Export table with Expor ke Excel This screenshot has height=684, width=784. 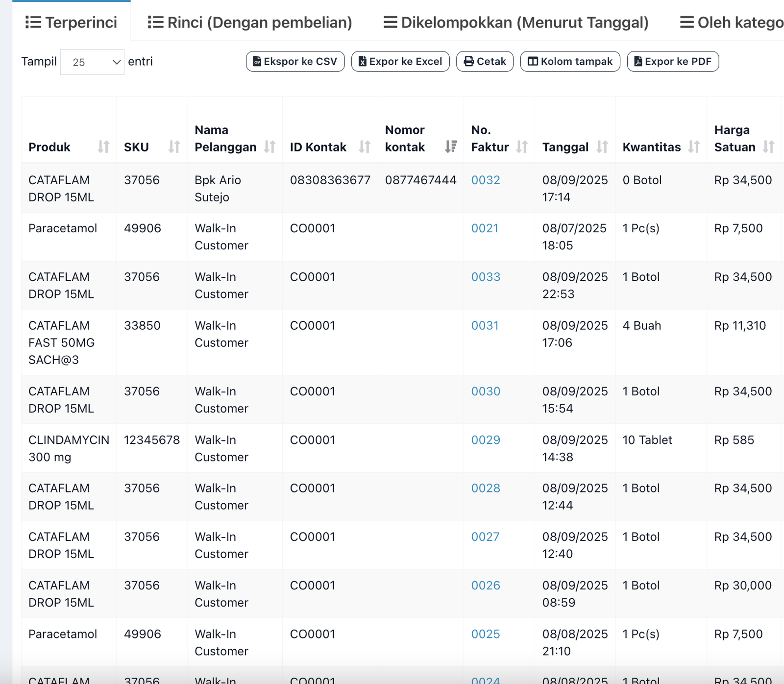coord(400,62)
